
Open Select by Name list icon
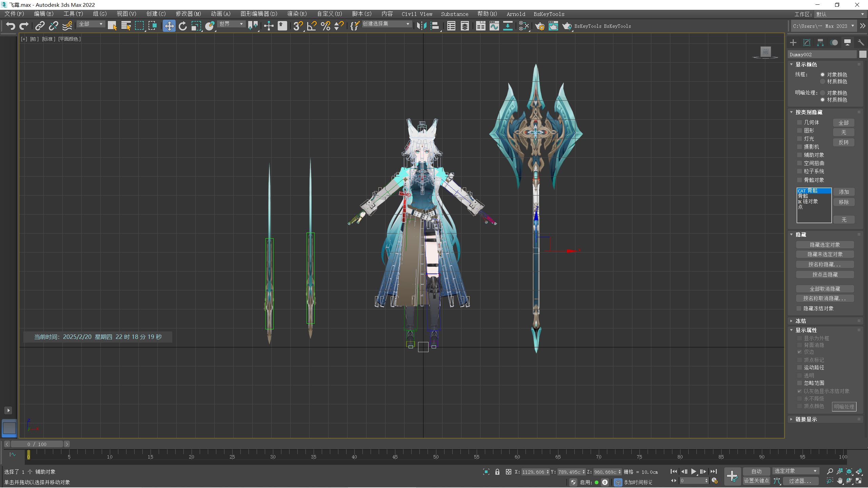(x=126, y=26)
